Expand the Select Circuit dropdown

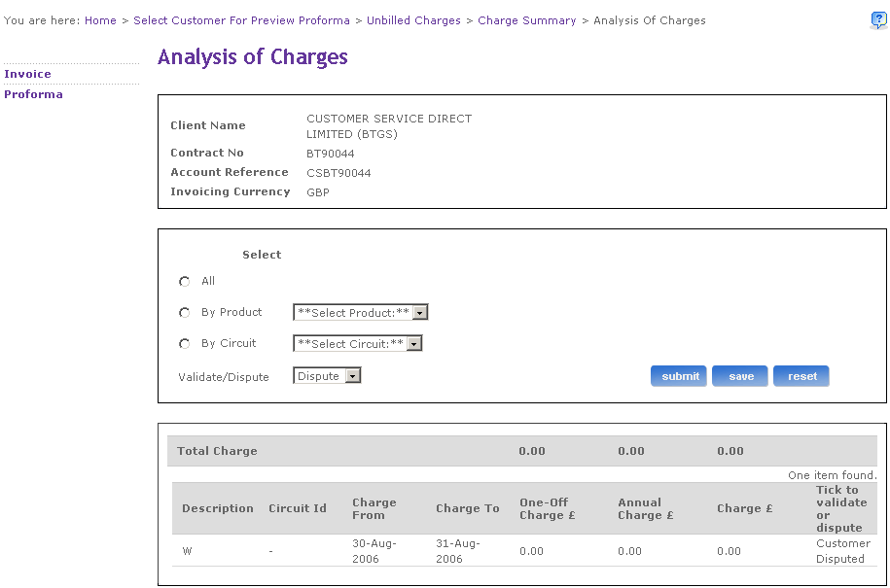point(358,344)
